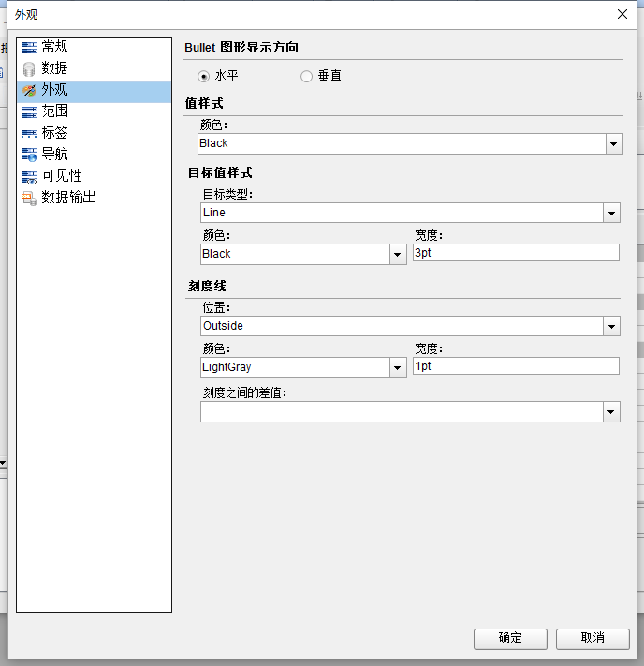Image resolution: width=644 pixels, height=666 pixels.
Task: Click the 标签 icon in sidebar
Action: 29,134
